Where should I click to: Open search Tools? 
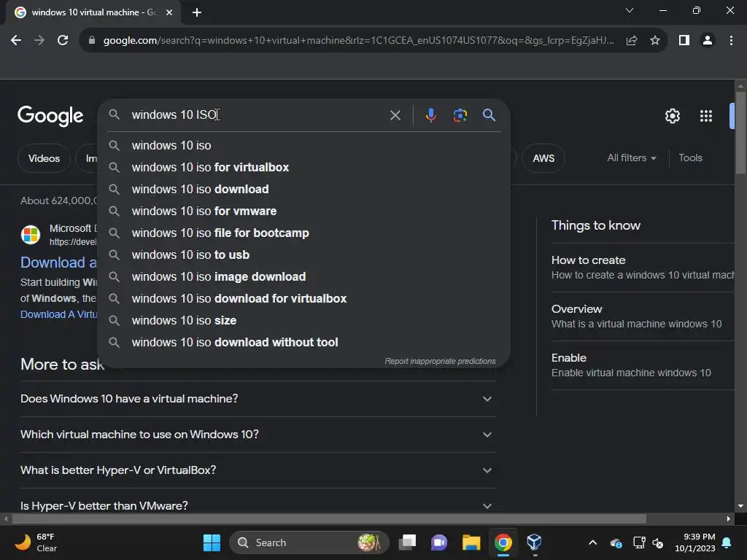pyautogui.click(x=690, y=157)
